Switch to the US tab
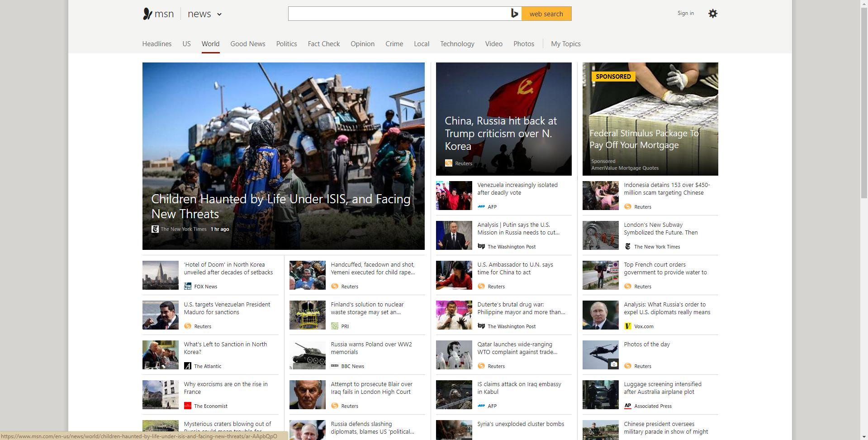Image resolution: width=868 pixels, height=440 pixels. pos(187,44)
